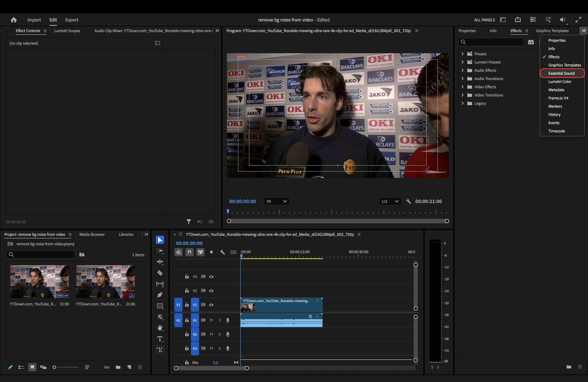588x382 pixels.
Task: Mute audio track A1
Action: pos(211,320)
